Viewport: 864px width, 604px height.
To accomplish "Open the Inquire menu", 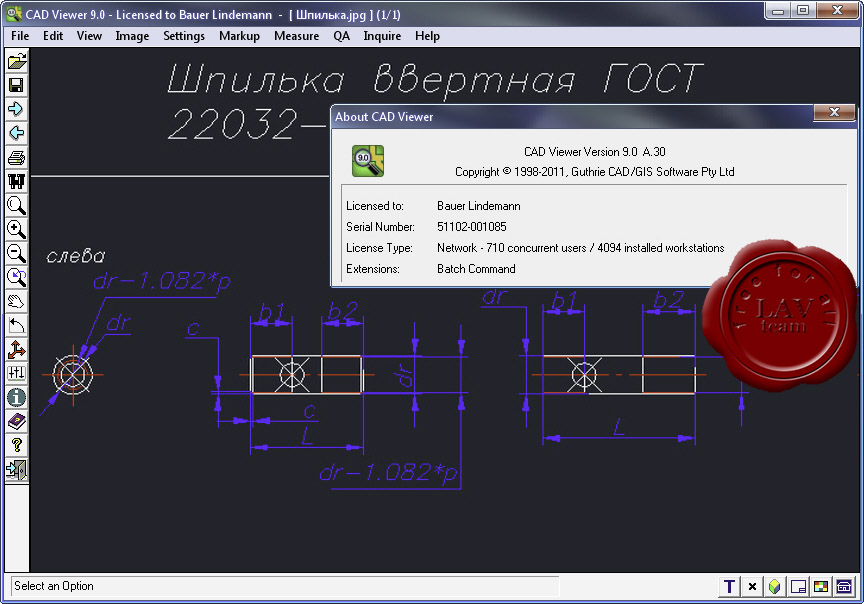I will [x=382, y=36].
